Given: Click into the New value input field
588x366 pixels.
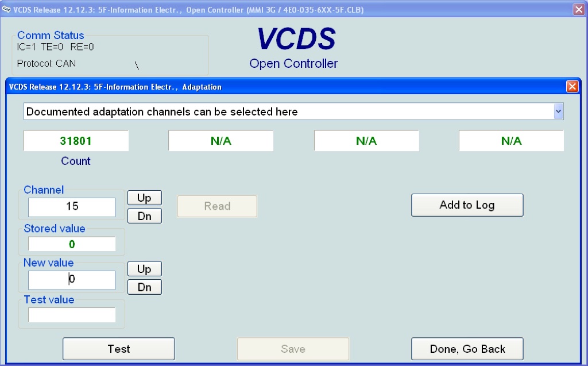Looking at the screenshot, I should pos(72,280).
